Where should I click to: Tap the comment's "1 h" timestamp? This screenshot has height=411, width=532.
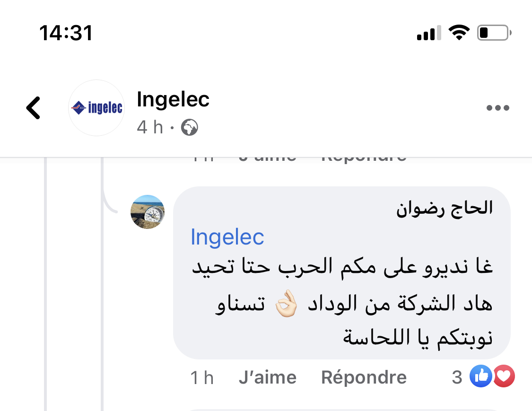[x=202, y=377]
